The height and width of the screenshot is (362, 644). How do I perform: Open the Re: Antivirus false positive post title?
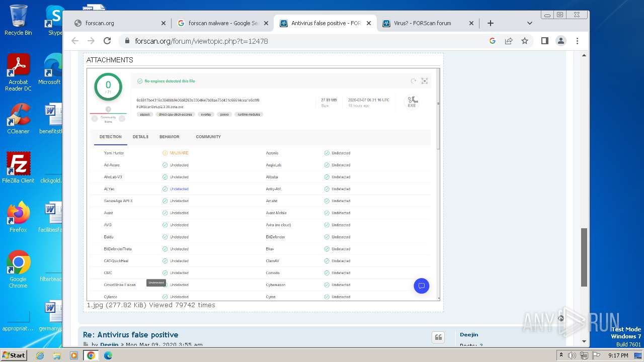(131, 335)
